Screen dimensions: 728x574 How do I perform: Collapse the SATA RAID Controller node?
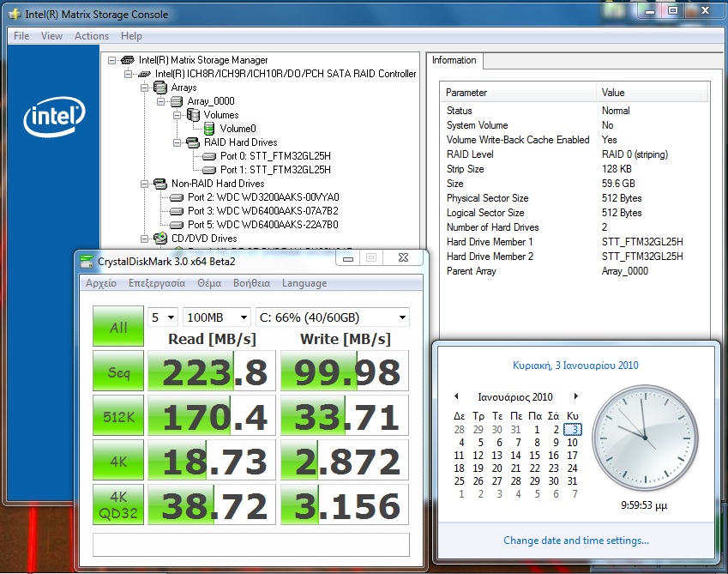click(128, 74)
